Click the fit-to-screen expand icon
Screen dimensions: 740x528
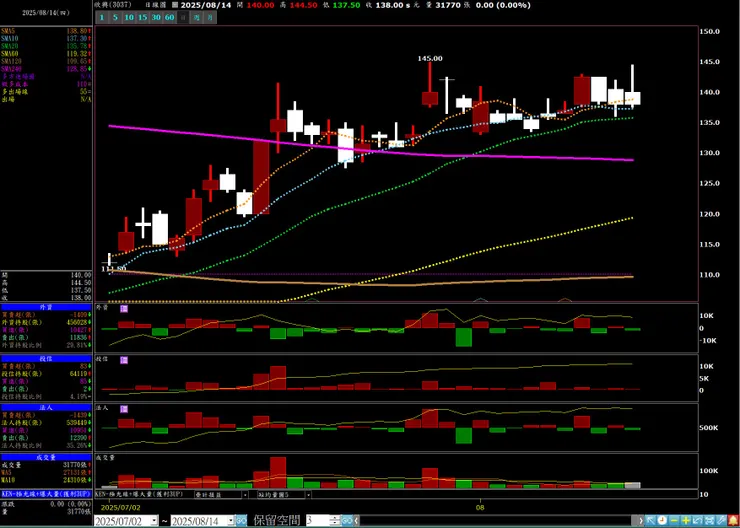tap(709, 520)
